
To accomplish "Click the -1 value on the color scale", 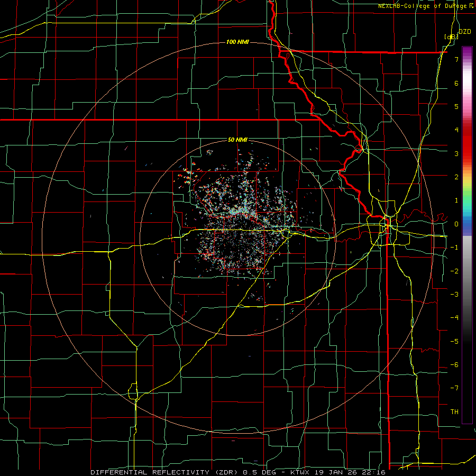I will (x=454, y=248).
